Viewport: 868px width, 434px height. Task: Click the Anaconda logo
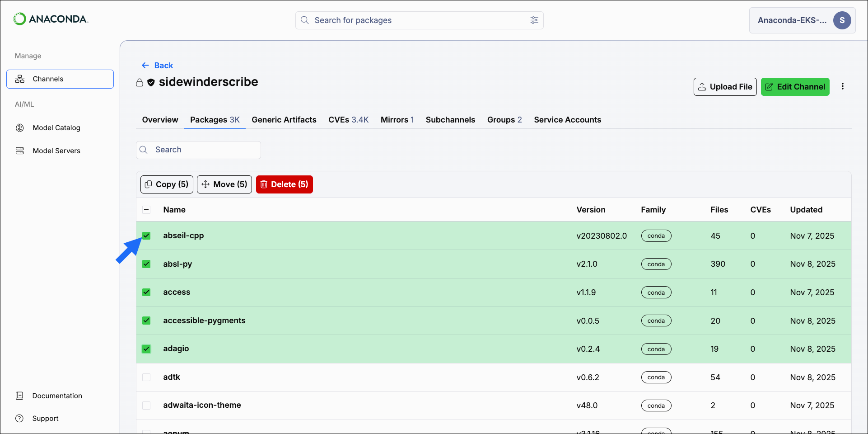pyautogui.click(x=51, y=19)
